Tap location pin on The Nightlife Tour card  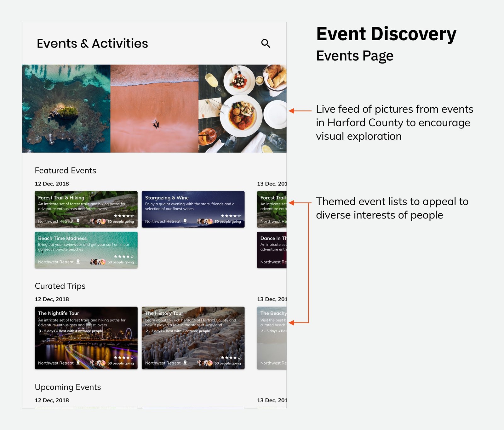click(x=78, y=363)
